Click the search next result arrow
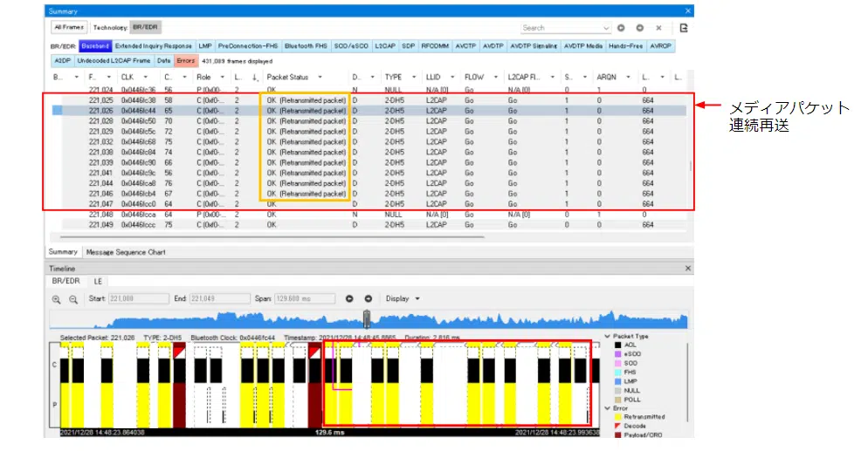Viewport: 868px width, 451px height. [639, 28]
